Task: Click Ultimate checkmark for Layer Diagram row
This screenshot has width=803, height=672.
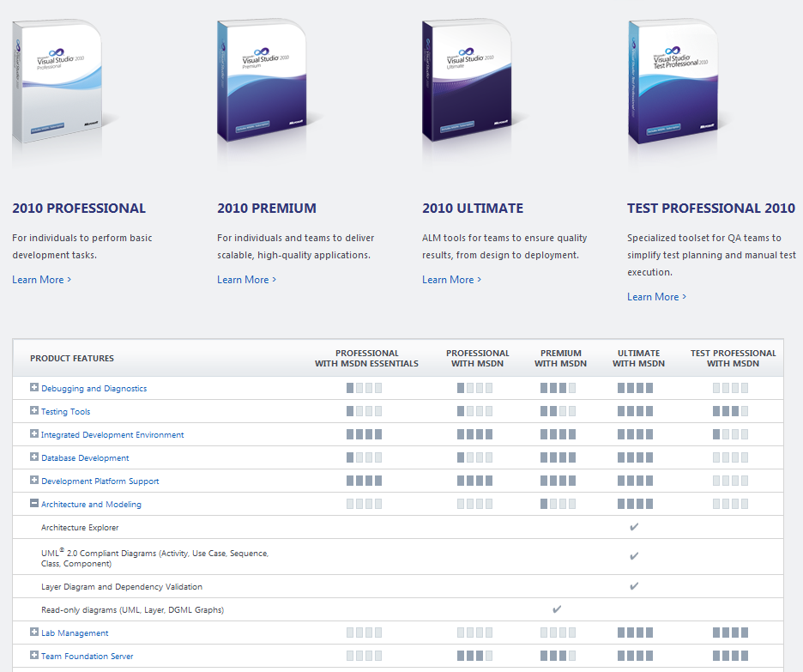Action: point(634,585)
